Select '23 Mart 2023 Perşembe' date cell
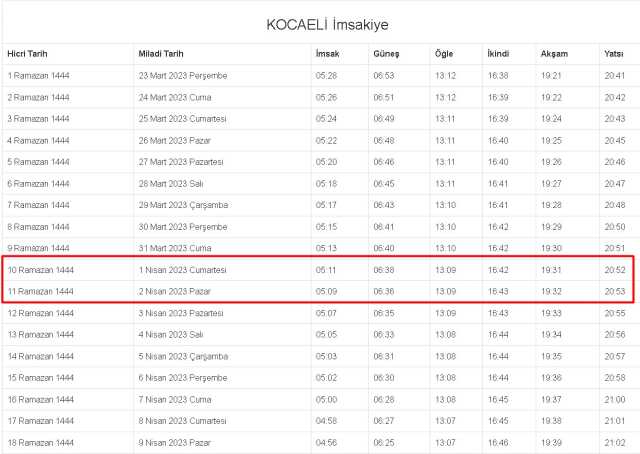 [182, 76]
